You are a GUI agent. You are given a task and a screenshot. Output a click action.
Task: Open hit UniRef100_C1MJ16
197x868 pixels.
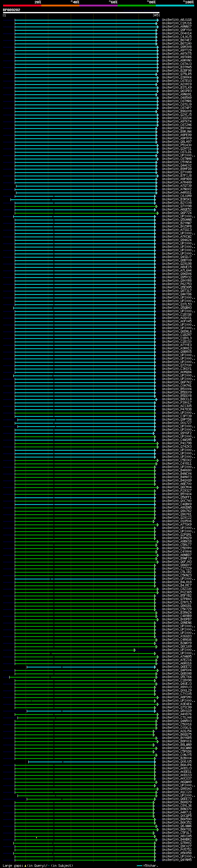tap(177, 23)
